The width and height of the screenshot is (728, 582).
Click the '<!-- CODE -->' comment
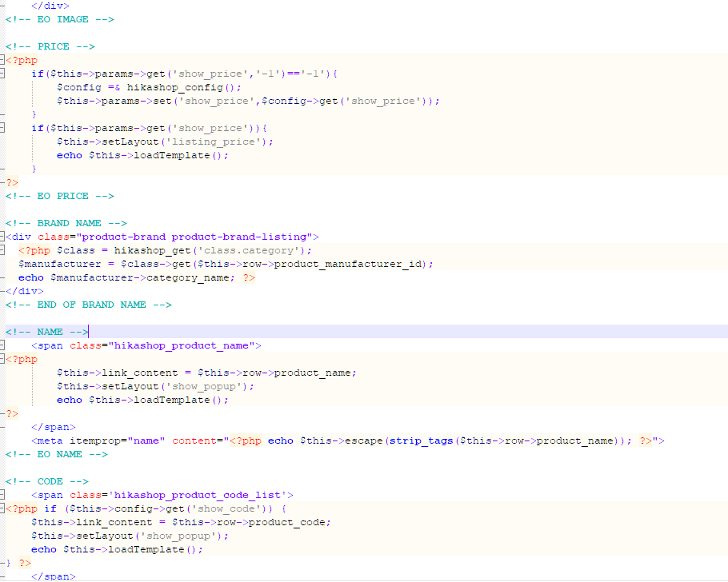coord(47,481)
